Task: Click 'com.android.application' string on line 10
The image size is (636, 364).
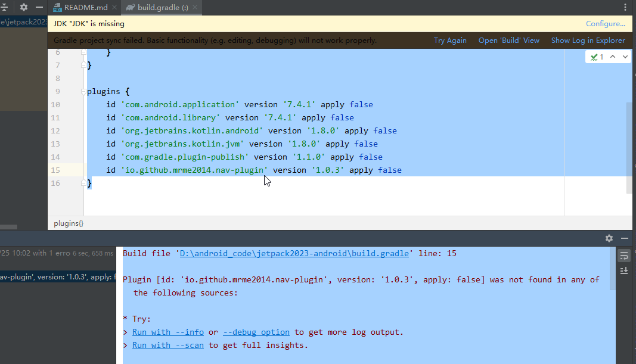Action: (x=180, y=105)
